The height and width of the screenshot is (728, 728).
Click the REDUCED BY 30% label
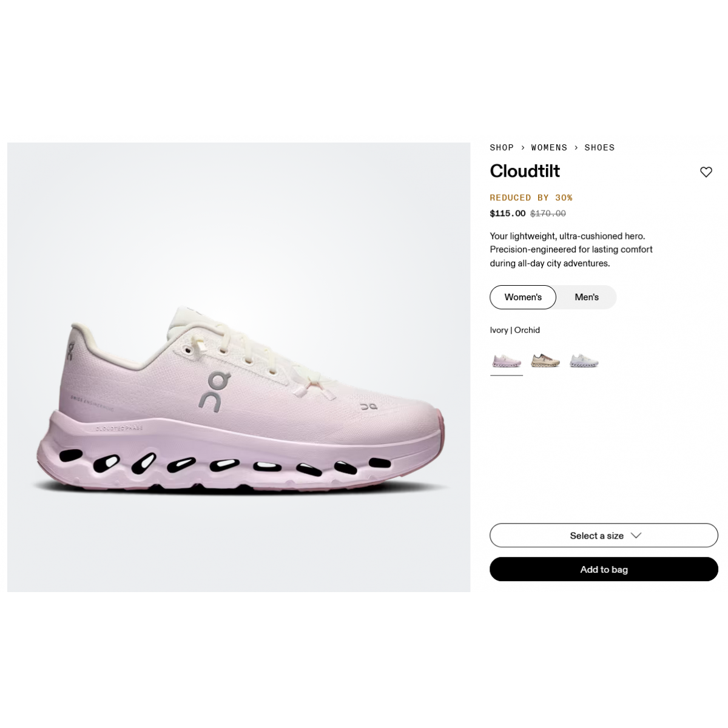(531, 198)
